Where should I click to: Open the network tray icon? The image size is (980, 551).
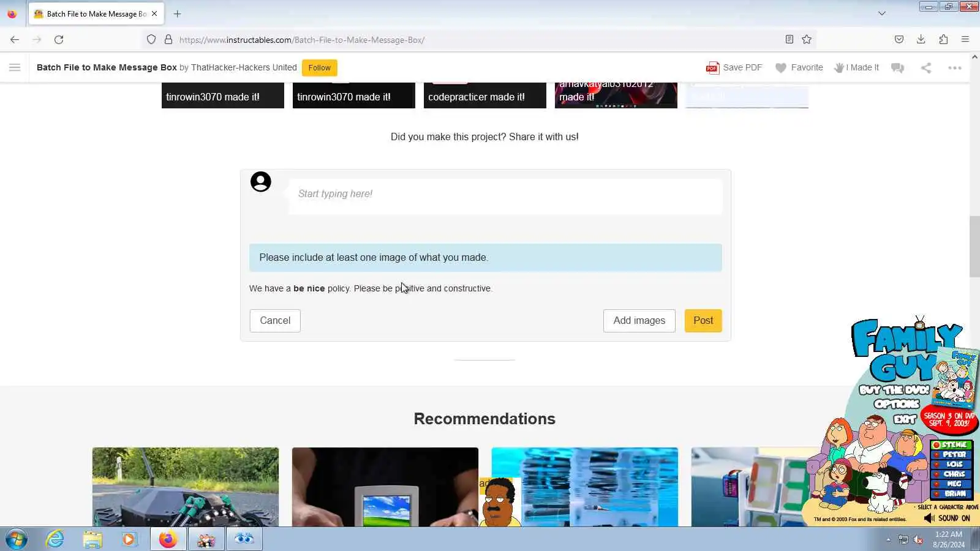903,539
